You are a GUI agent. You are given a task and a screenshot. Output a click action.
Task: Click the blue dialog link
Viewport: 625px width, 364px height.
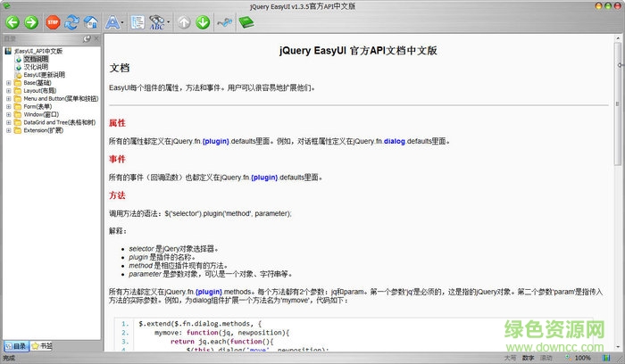tap(395, 141)
